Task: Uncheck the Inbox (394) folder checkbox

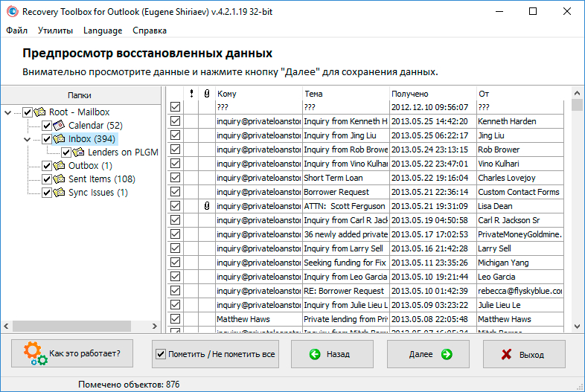Action: click(x=47, y=139)
